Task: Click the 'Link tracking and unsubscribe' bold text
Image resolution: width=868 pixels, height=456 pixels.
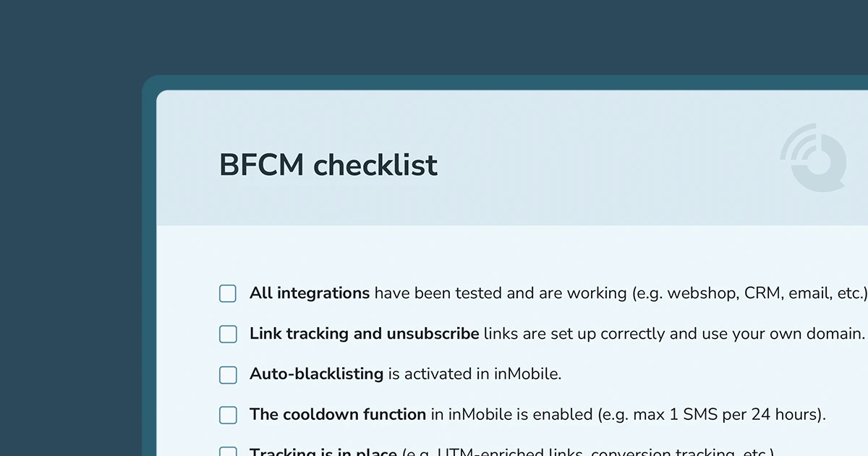Action: point(364,334)
